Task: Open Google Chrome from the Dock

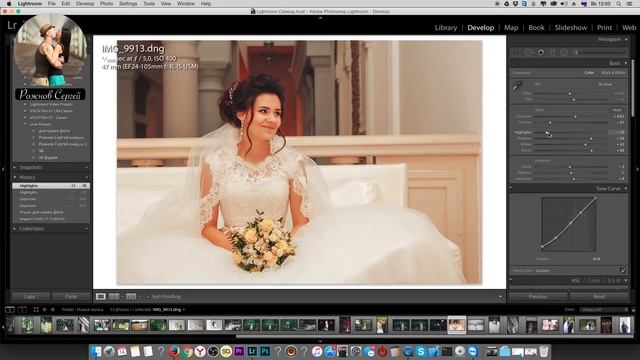Action: 187,351
